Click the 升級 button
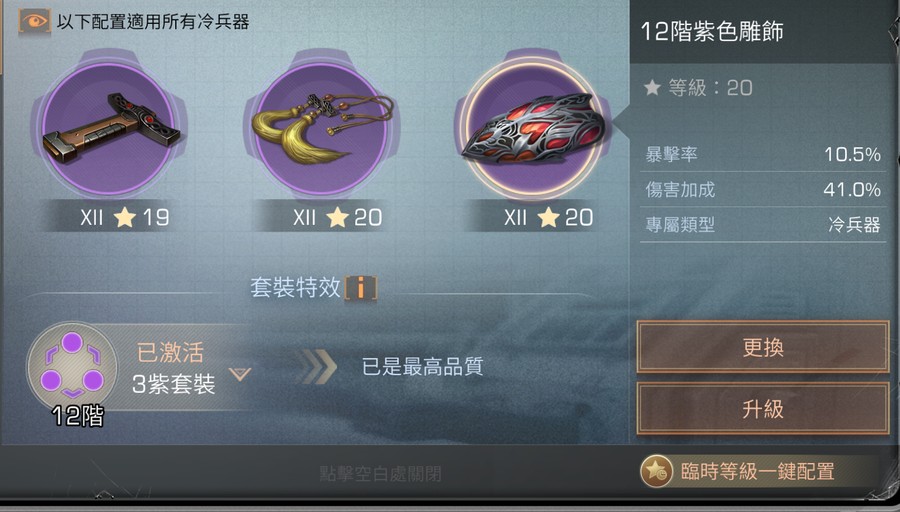Viewport: 900px width, 512px height. click(762, 409)
